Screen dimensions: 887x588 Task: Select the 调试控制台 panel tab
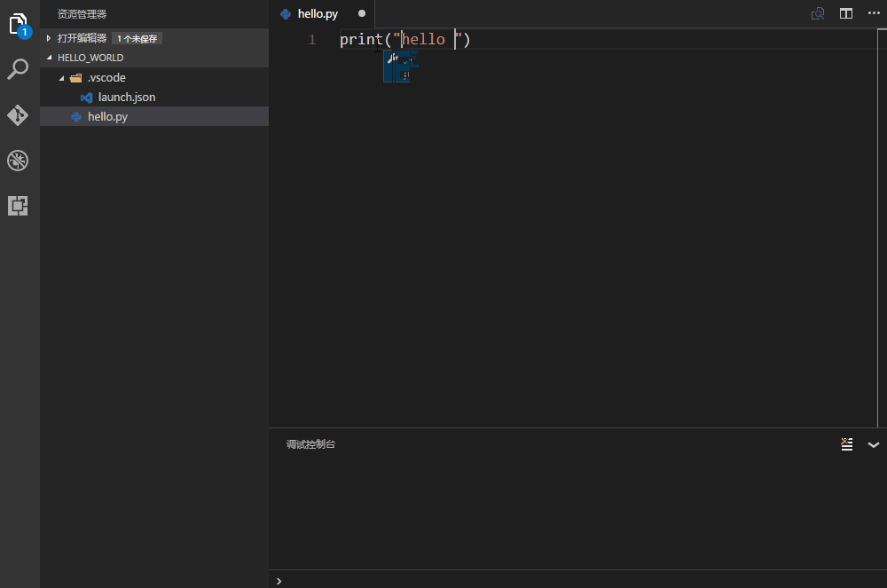(x=310, y=444)
